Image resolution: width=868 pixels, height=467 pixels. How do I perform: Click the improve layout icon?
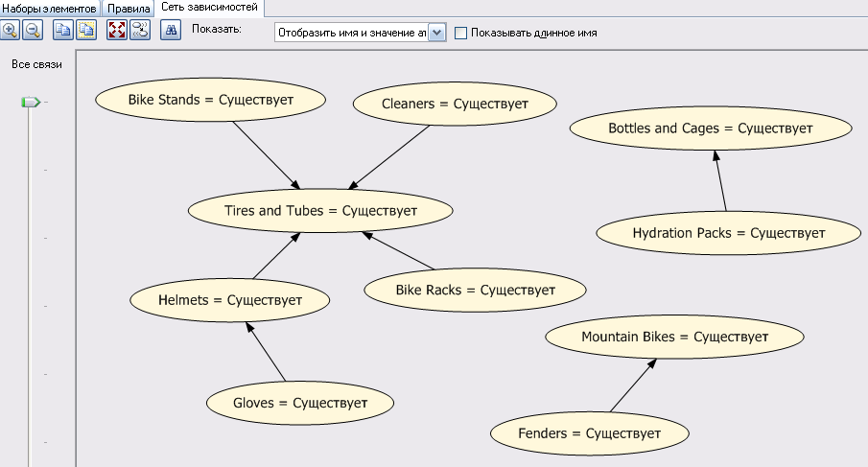pyautogui.click(x=140, y=31)
